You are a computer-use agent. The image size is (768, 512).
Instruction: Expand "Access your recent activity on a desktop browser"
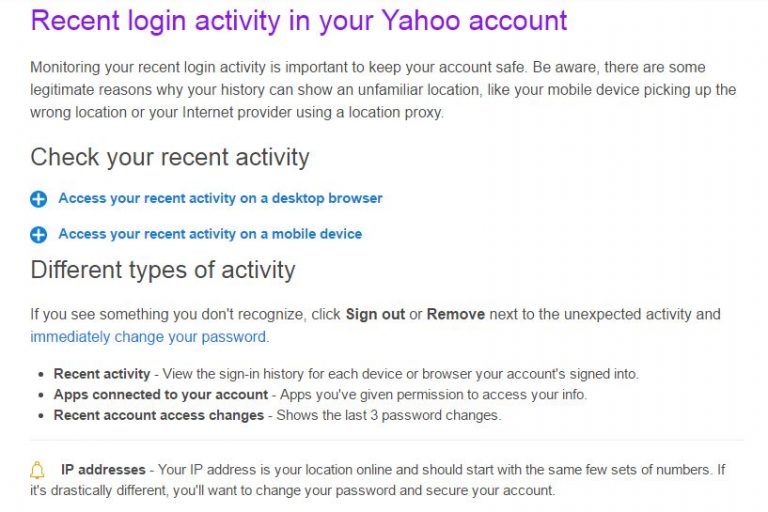[x=220, y=198]
